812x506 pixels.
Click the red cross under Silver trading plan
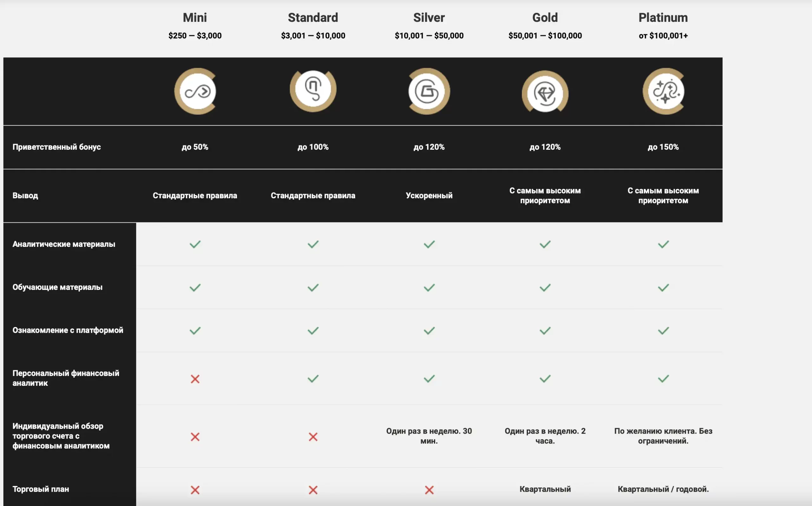coord(429,490)
